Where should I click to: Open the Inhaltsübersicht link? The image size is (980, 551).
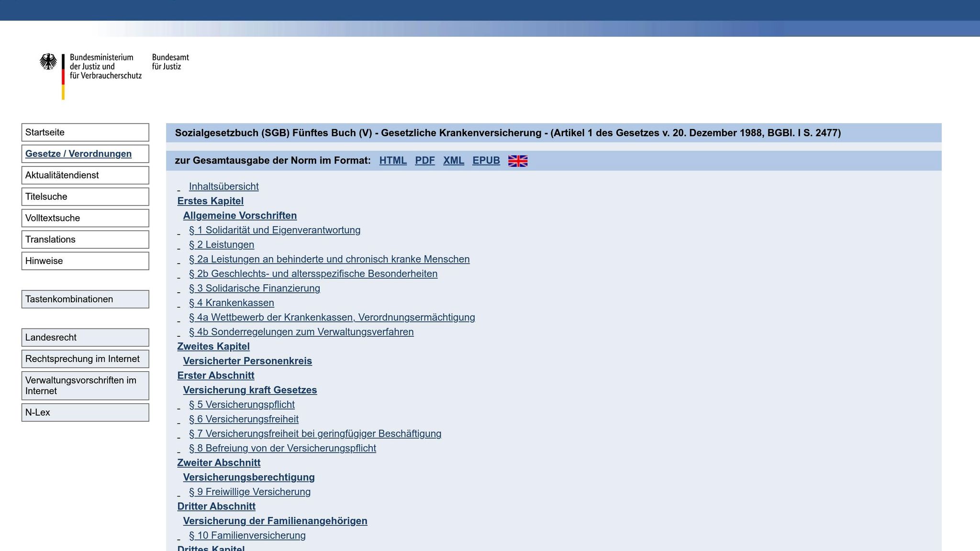coord(223,187)
